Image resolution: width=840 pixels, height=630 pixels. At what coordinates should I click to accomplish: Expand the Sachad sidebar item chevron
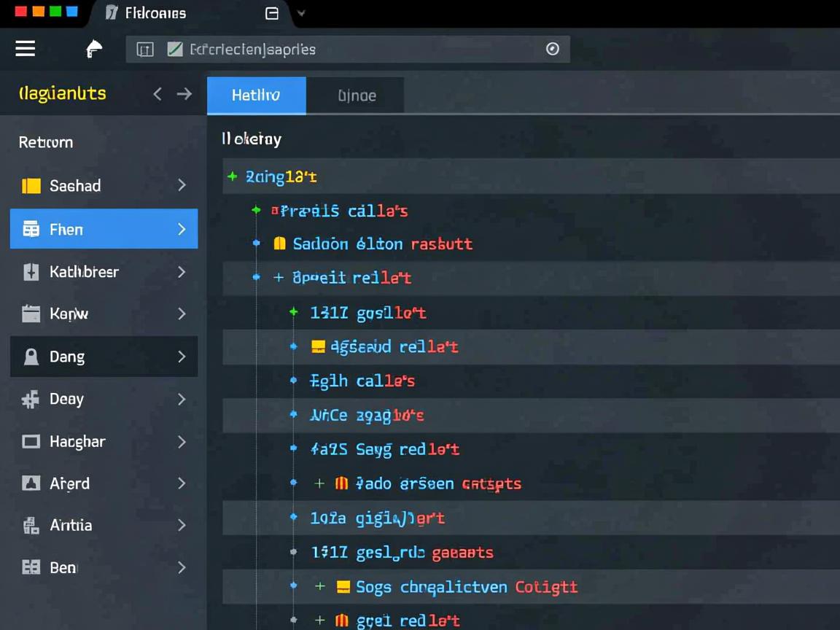pos(182,186)
